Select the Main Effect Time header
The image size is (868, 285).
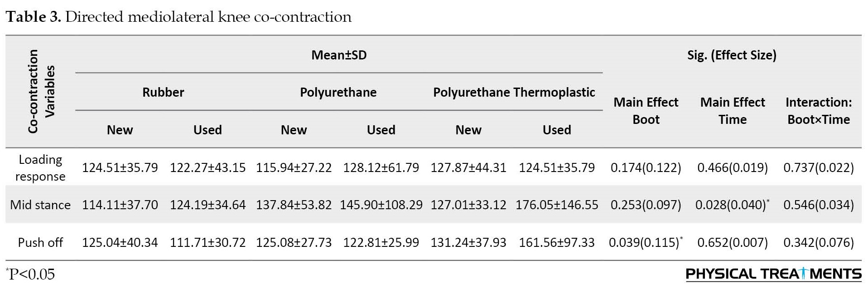tap(733, 111)
